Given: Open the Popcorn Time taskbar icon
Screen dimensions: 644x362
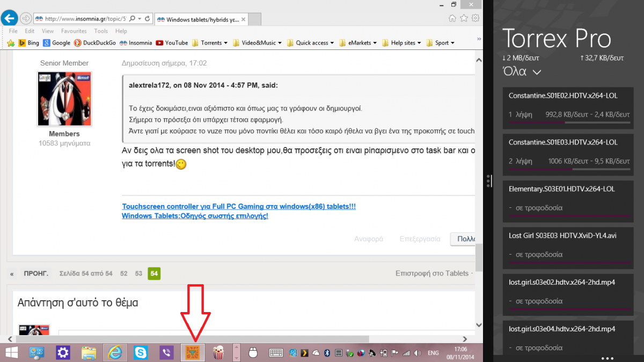Looking at the screenshot, I should click(218, 353).
